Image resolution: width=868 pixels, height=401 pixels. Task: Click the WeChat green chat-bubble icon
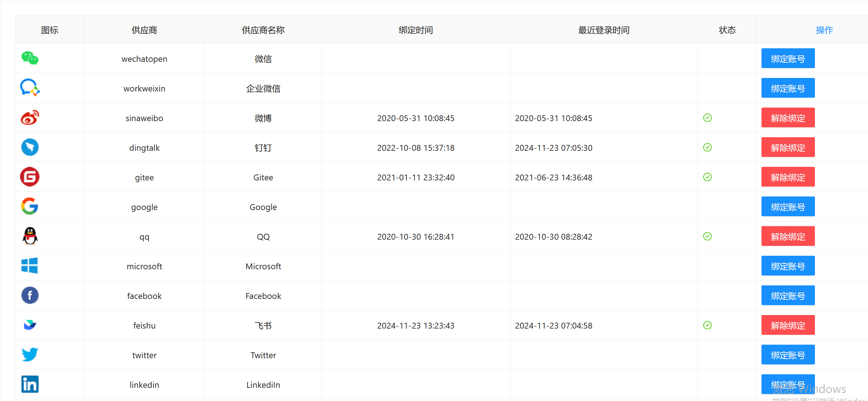click(30, 58)
